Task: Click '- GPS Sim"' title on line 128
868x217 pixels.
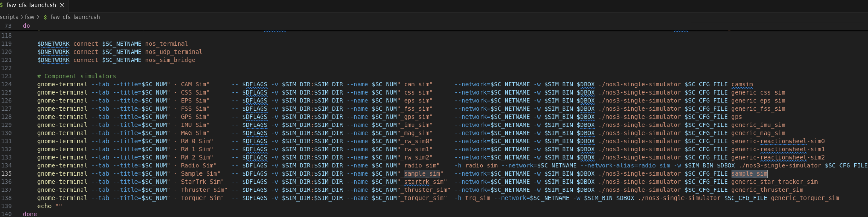Action: [192, 117]
